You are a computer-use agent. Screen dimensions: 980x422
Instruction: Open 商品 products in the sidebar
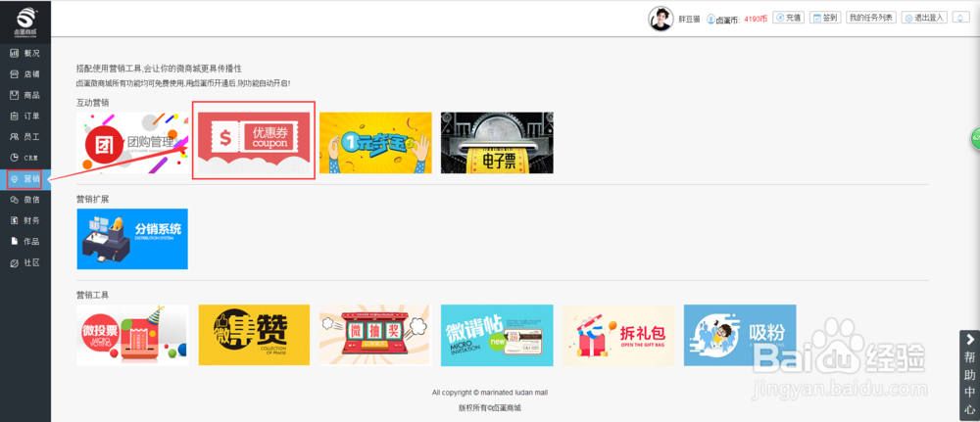point(25,95)
